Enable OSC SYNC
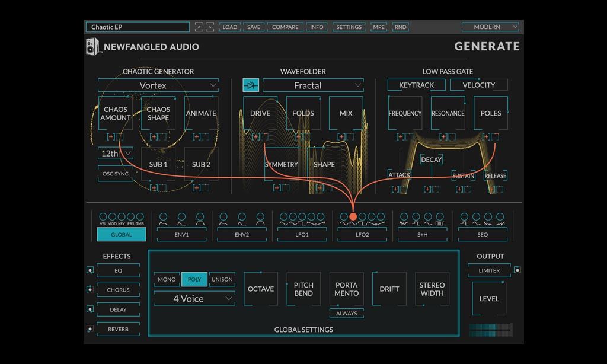The width and height of the screenshot is (607, 364). (x=116, y=174)
